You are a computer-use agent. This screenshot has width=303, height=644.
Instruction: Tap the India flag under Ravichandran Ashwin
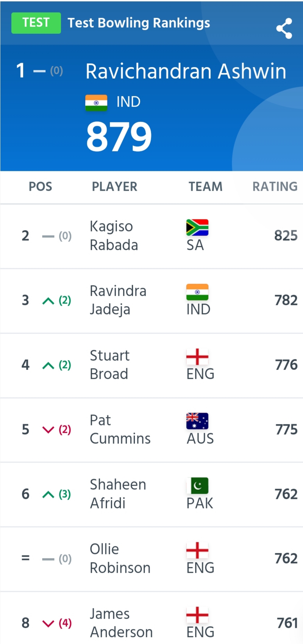click(96, 102)
